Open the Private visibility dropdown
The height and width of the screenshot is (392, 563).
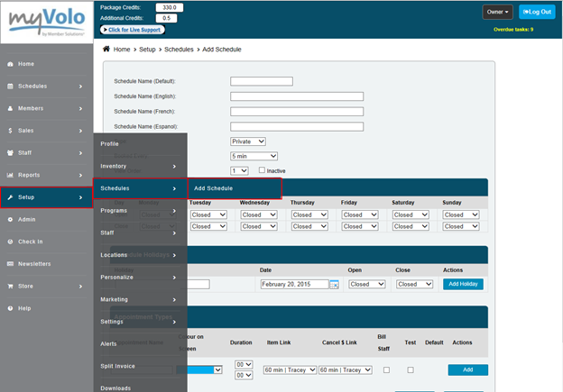248,141
